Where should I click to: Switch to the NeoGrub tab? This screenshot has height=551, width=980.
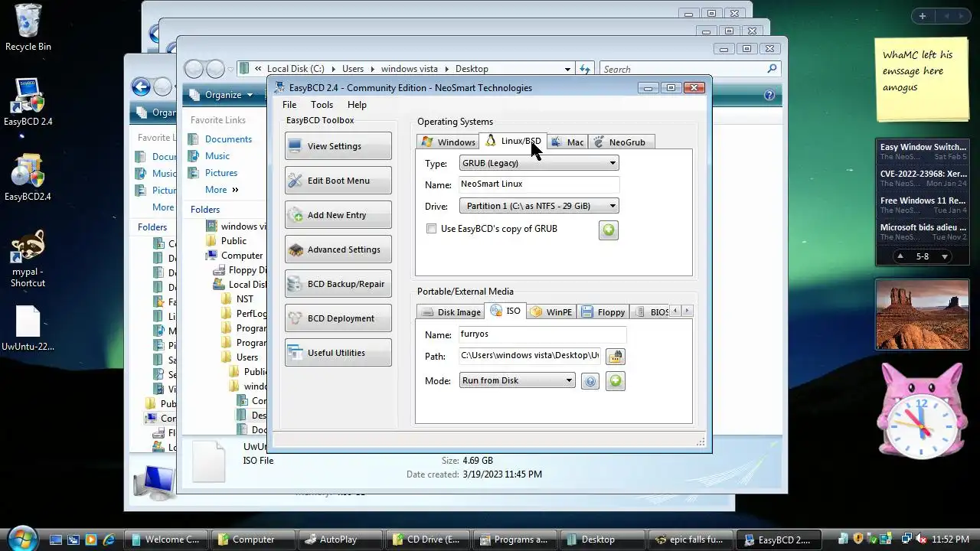[x=620, y=142]
